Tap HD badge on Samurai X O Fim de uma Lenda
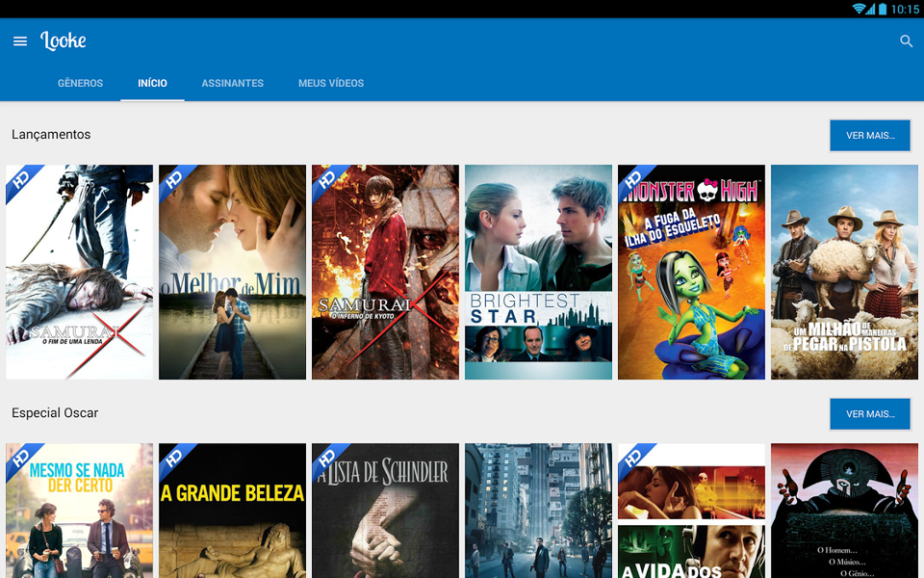 tap(20, 179)
